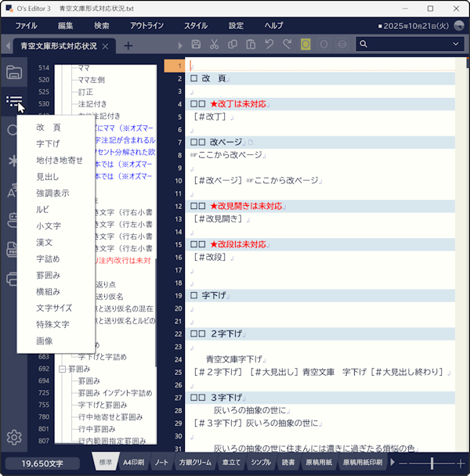Click the zoom slider at bottom right
470x476 pixels.
(432, 463)
